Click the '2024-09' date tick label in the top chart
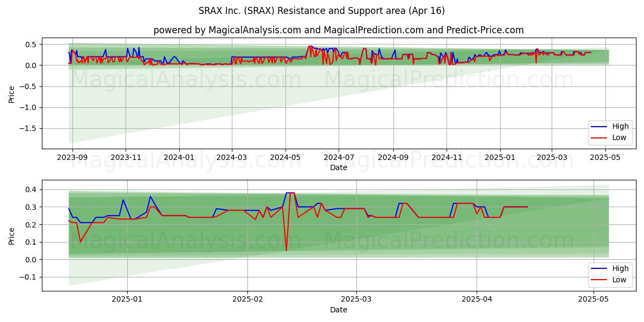The width and height of the screenshot is (644, 322). point(393,158)
